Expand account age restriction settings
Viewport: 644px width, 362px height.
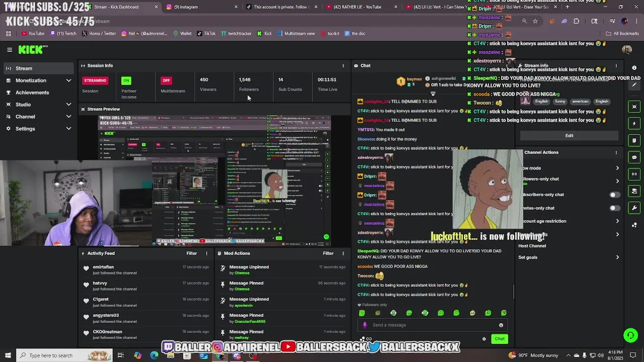(617, 221)
